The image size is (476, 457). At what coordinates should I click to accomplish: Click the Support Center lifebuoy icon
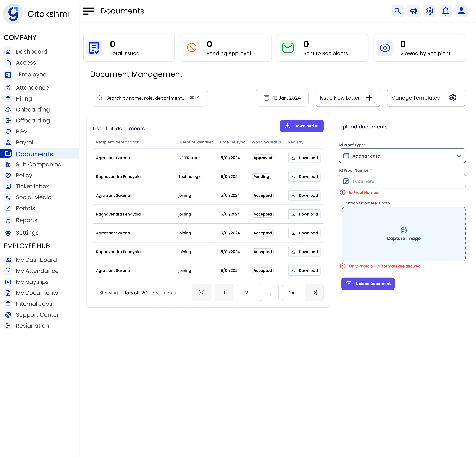point(8,315)
